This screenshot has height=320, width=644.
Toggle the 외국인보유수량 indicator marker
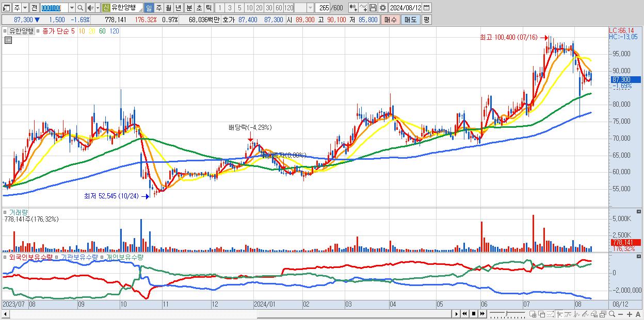[x=6, y=257]
